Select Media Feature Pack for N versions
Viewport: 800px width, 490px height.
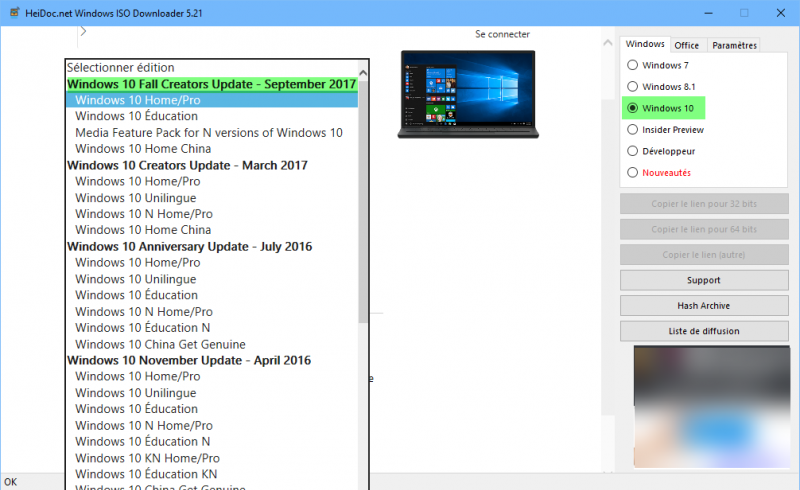tap(212, 133)
